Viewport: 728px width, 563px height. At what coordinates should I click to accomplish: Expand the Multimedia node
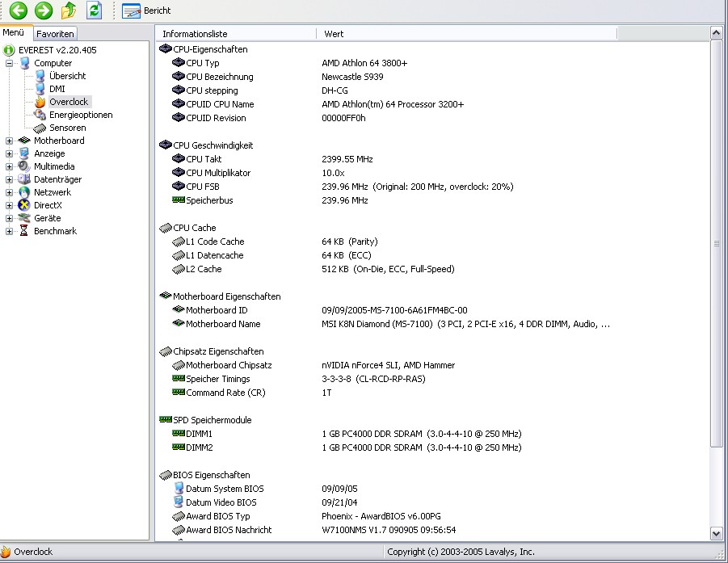click(x=9, y=166)
